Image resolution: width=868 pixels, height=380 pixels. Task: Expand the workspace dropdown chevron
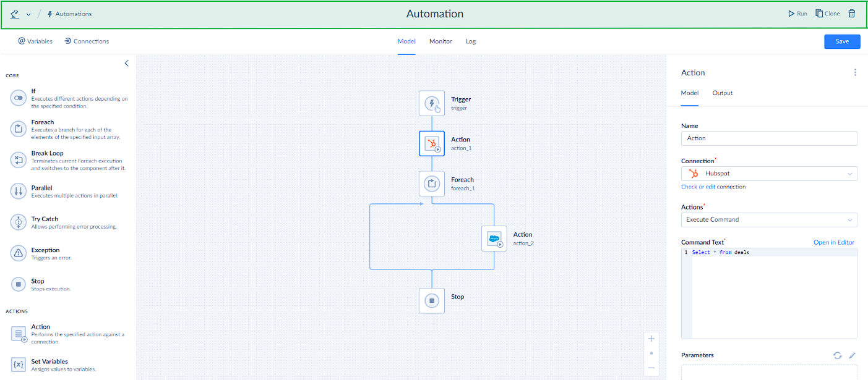[28, 14]
